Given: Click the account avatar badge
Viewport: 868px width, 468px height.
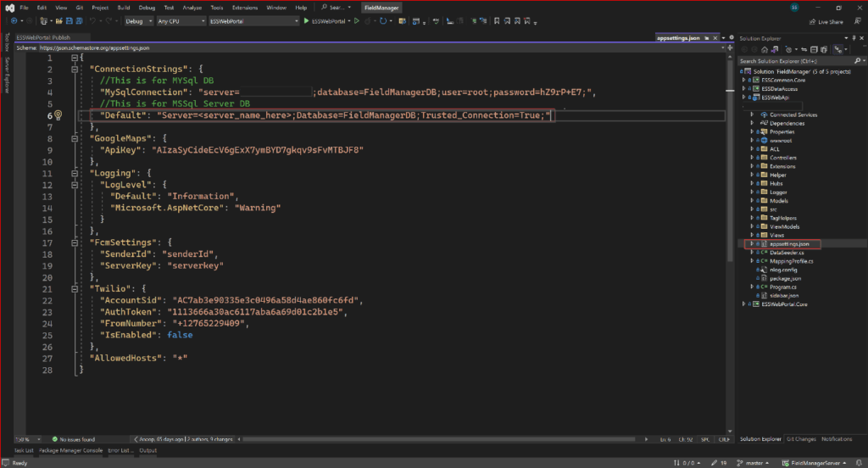Looking at the screenshot, I should 794,8.
